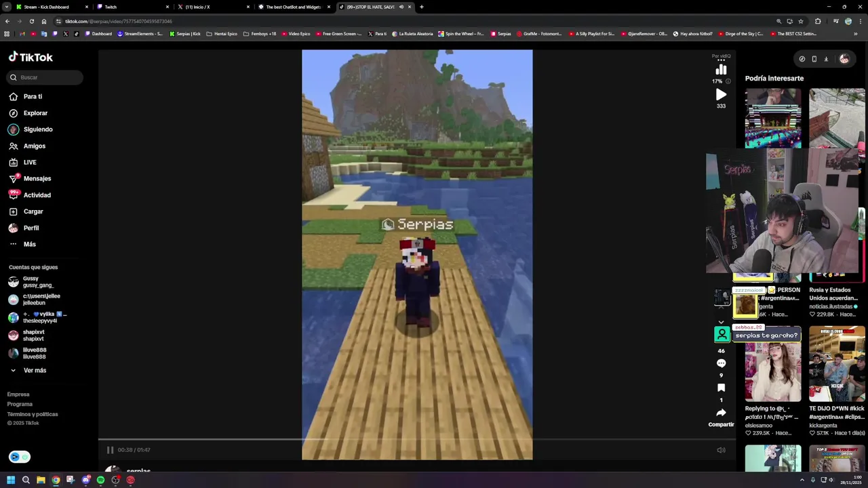The image size is (868, 488).
Task: Open the first recommended video thumbnail
Action: click(773, 118)
